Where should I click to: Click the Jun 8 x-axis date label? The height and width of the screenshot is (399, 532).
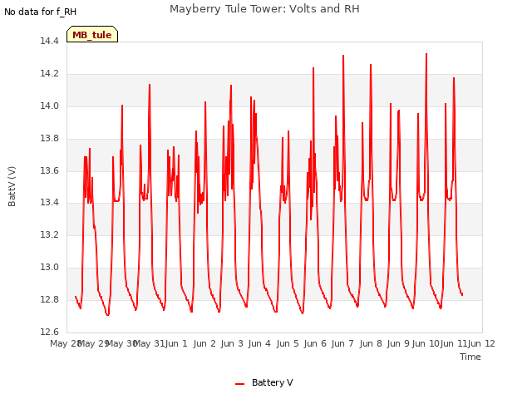(371, 343)
